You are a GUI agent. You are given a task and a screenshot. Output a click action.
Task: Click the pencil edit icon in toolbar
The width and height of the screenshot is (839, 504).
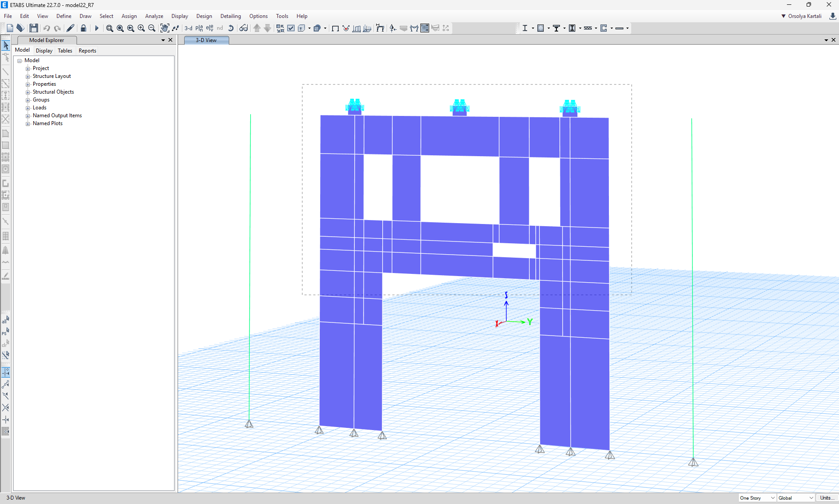pos(70,28)
